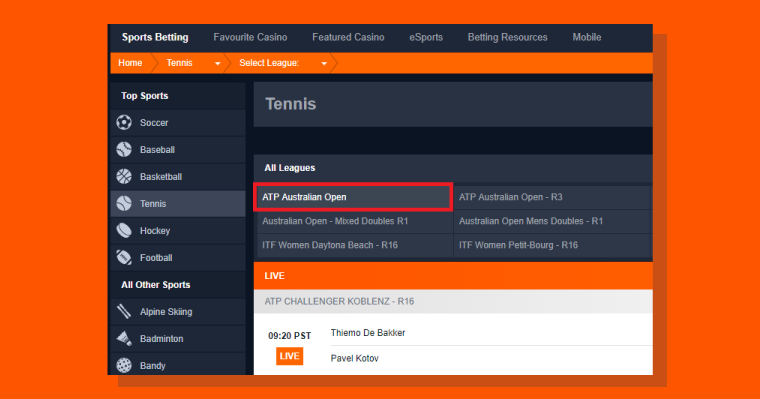Click the Tennis ball icon
This screenshot has height=399, width=760.
[124, 204]
